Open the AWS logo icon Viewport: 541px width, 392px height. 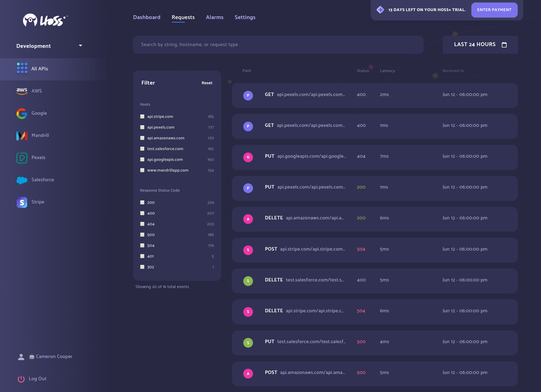click(x=22, y=91)
